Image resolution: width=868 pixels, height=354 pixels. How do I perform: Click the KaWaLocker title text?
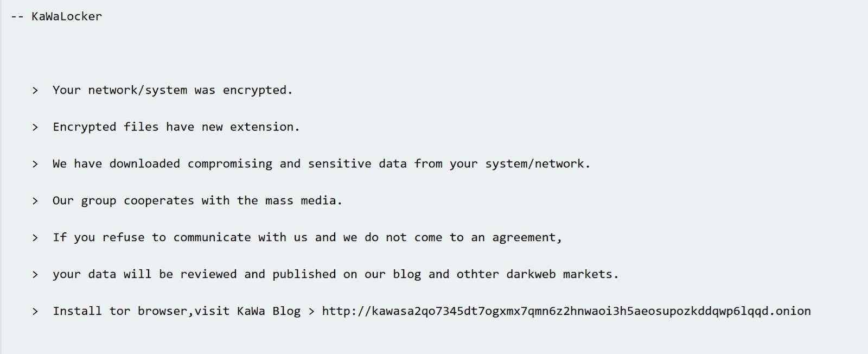(66, 16)
